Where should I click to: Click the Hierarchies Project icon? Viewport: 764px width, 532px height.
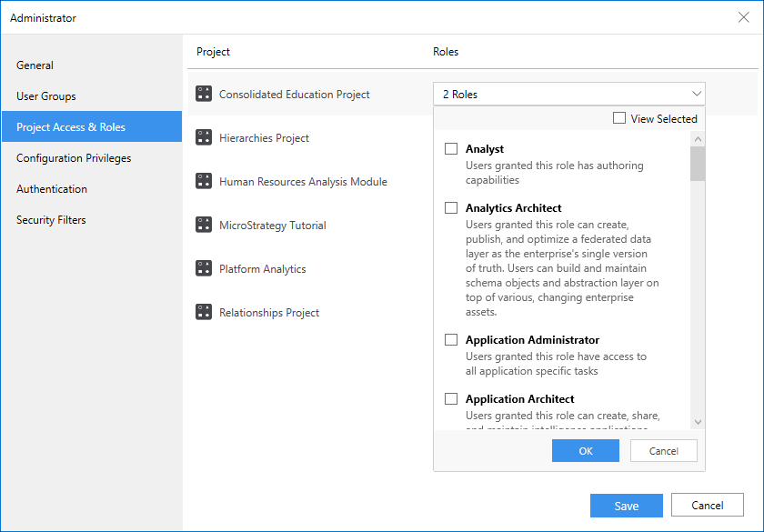point(204,137)
